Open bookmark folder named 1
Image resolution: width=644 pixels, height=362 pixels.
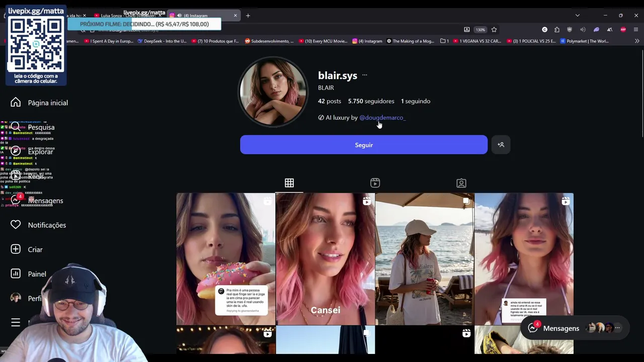click(444, 41)
